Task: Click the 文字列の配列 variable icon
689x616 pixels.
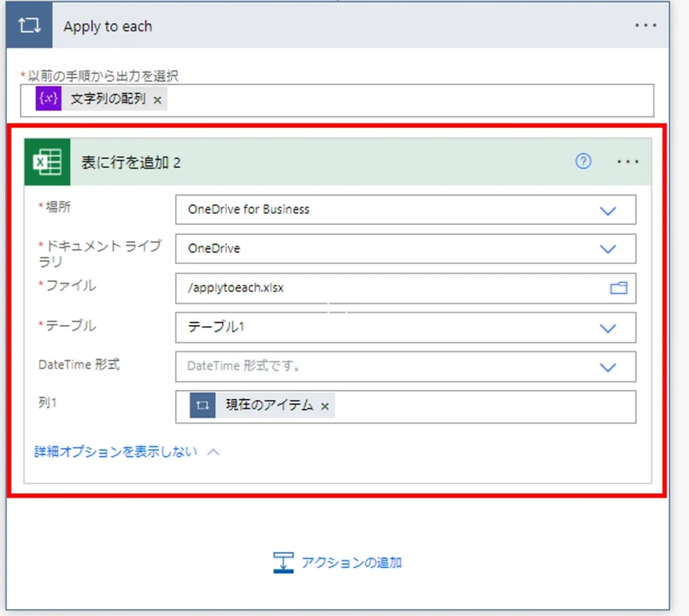Action: [49, 99]
